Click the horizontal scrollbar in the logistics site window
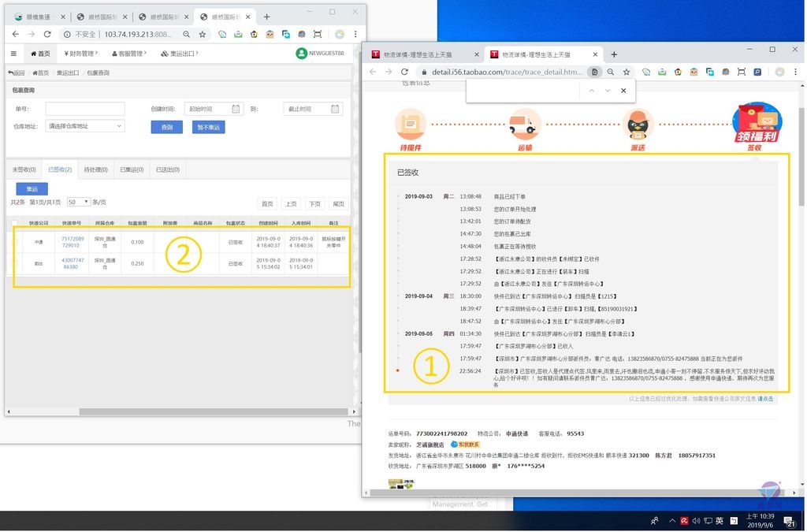Viewport: 807px width, 532px height. (213, 411)
